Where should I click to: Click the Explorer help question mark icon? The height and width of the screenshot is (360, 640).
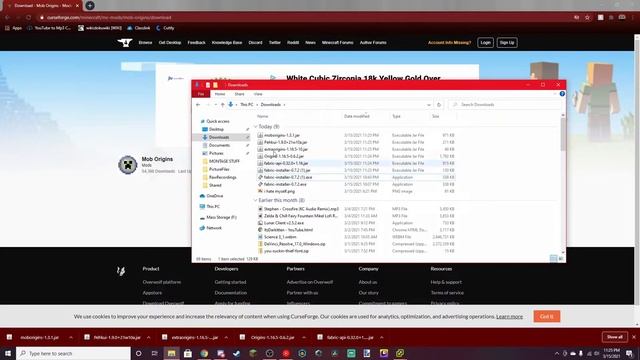[x=562, y=94]
